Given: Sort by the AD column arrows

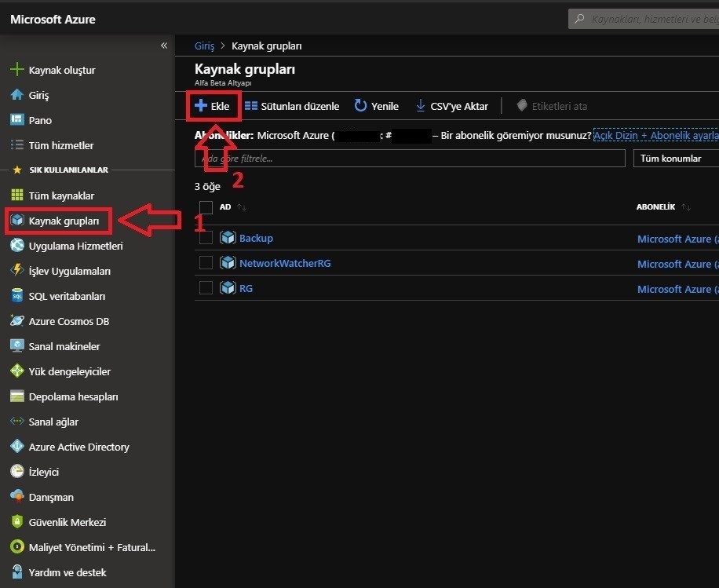Looking at the screenshot, I should click(242, 207).
